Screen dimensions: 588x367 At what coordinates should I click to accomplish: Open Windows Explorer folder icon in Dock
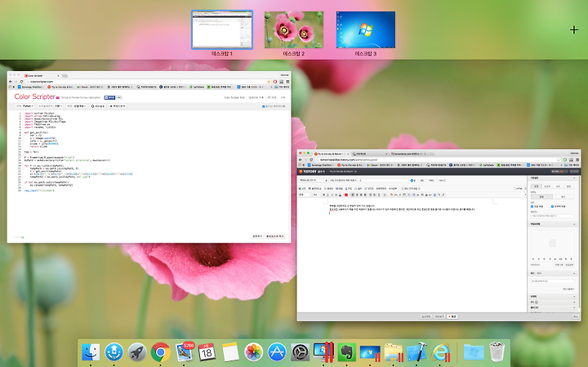point(394,352)
